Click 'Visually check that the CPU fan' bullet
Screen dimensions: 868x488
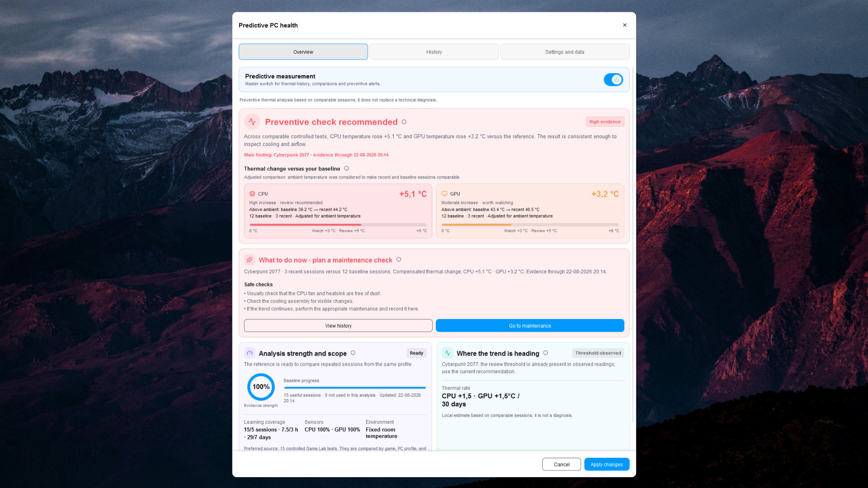312,294
